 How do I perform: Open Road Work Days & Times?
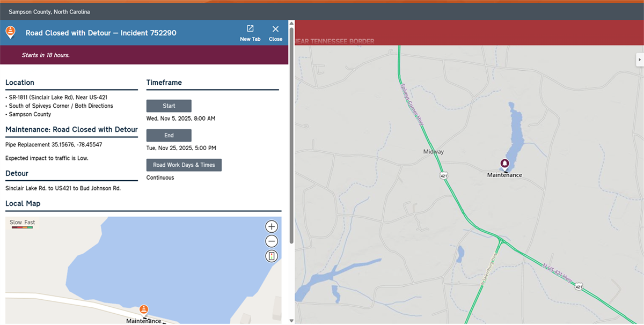coord(184,165)
